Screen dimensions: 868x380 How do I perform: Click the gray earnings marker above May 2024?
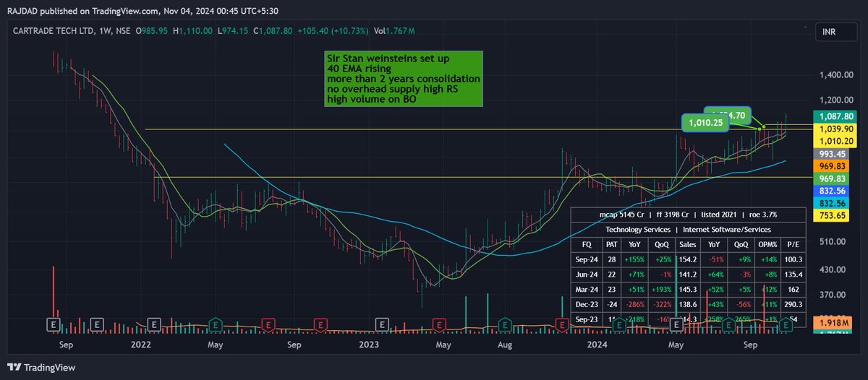[678, 324]
